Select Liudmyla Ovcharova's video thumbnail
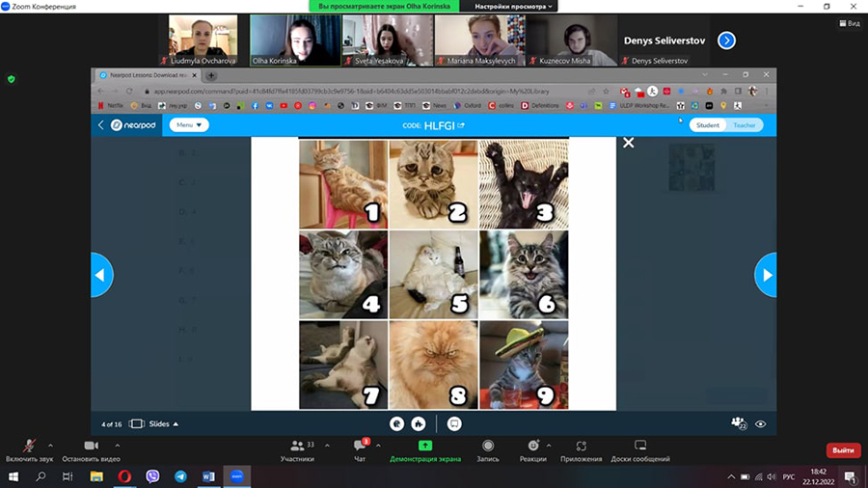Image resolution: width=868 pixels, height=488 pixels. point(203,41)
